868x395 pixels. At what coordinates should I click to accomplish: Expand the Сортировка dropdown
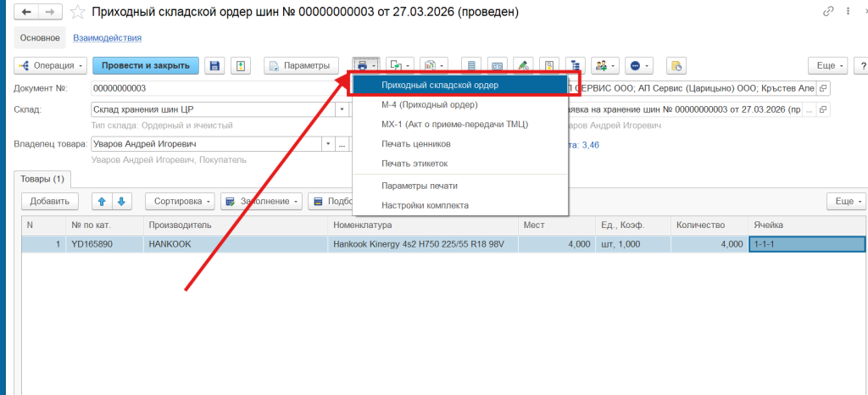181,202
